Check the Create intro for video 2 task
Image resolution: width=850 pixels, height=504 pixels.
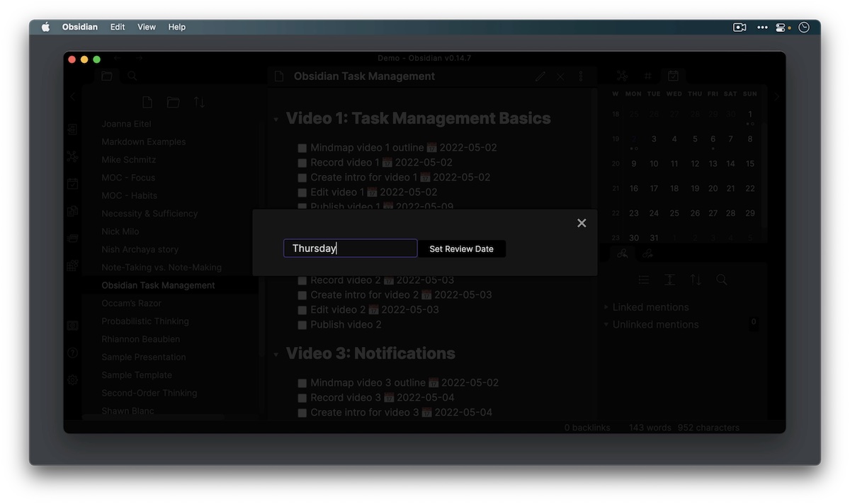coord(302,295)
